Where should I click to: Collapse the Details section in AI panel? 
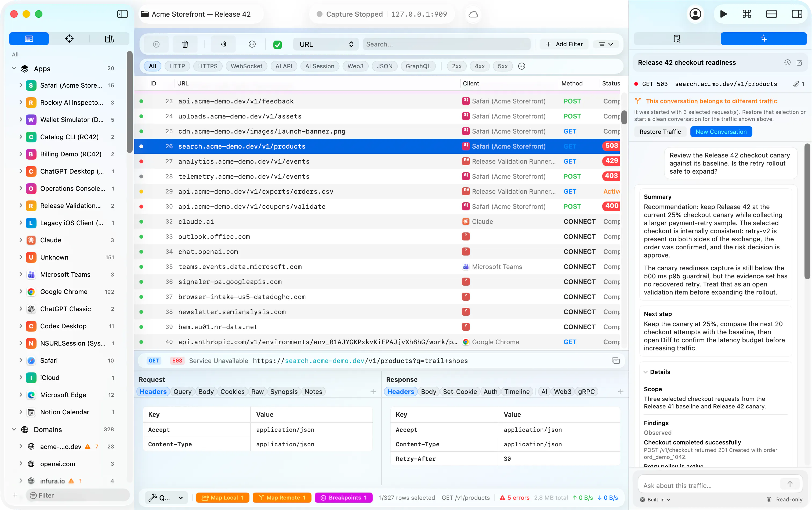(646, 372)
